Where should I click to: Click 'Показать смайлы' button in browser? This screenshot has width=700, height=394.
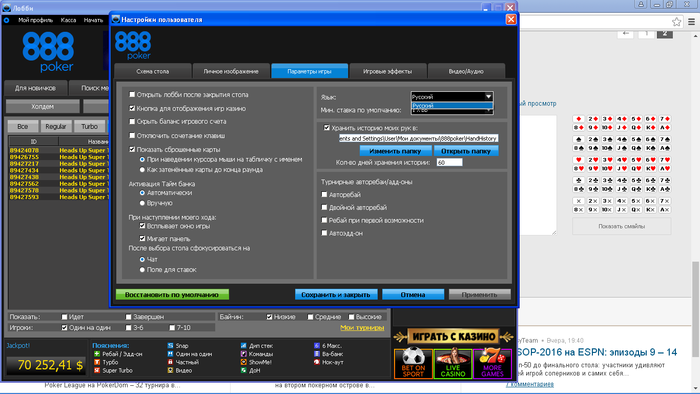click(x=621, y=226)
